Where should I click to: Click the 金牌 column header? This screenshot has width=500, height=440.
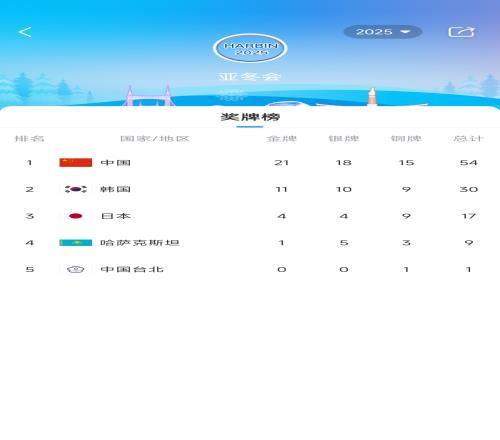pos(282,139)
